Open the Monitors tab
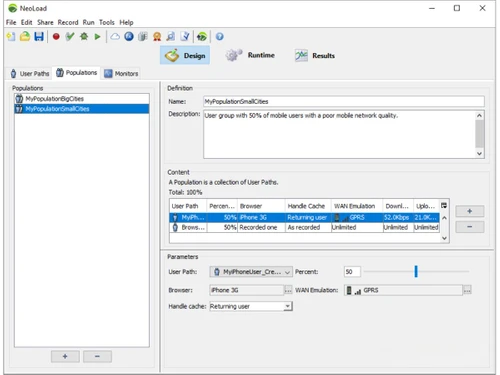Viewport: 500px width, 375px height. (121, 73)
